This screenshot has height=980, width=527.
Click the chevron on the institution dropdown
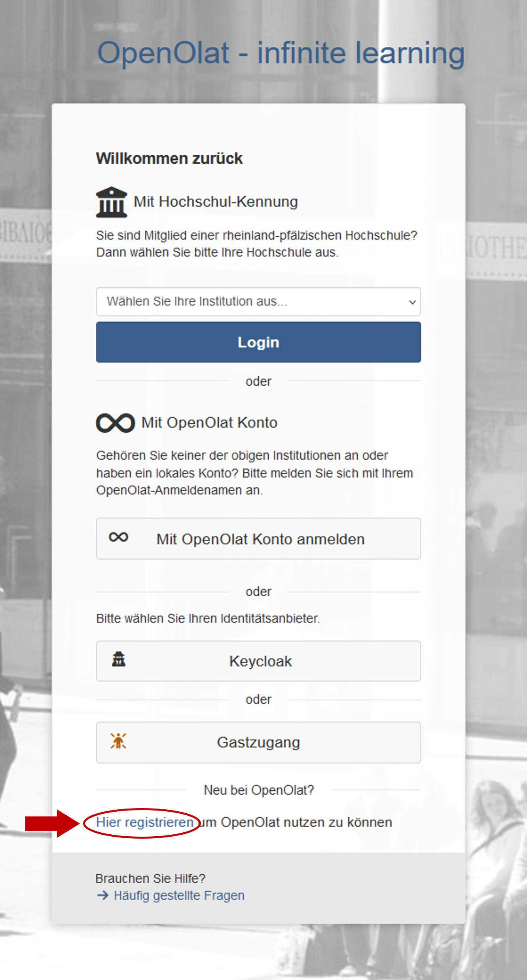click(x=412, y=302)
